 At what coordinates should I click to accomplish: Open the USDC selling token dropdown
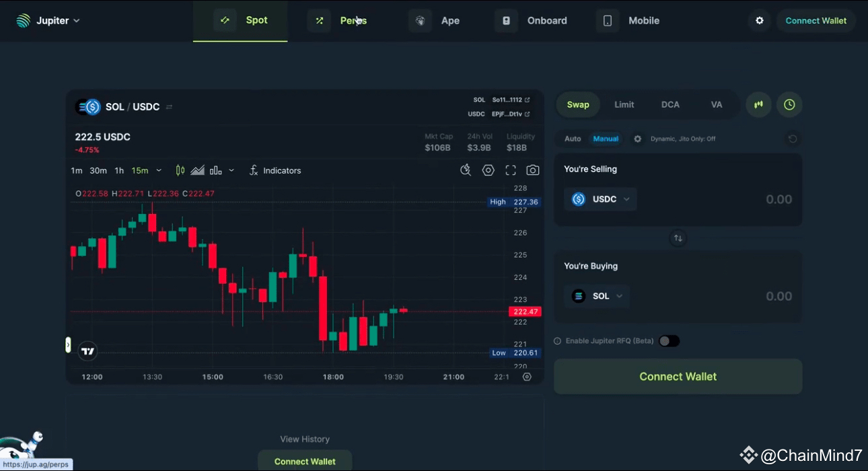pyautogui.click(x=601, y=199)
